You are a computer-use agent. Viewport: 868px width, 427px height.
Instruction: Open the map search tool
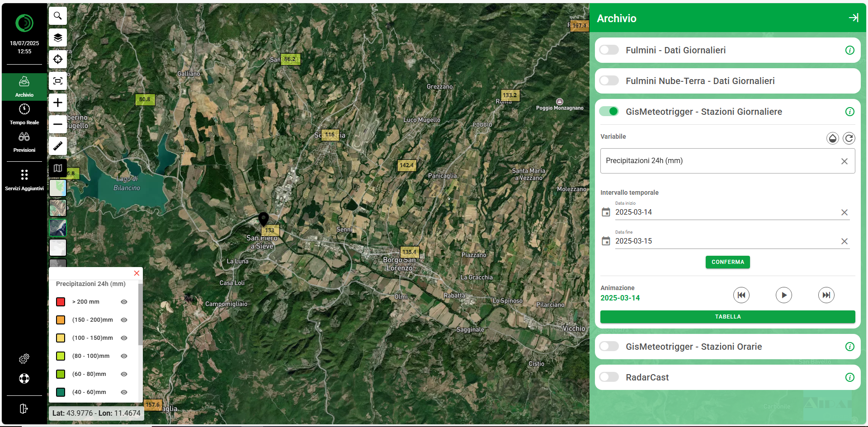click(58, 16)
